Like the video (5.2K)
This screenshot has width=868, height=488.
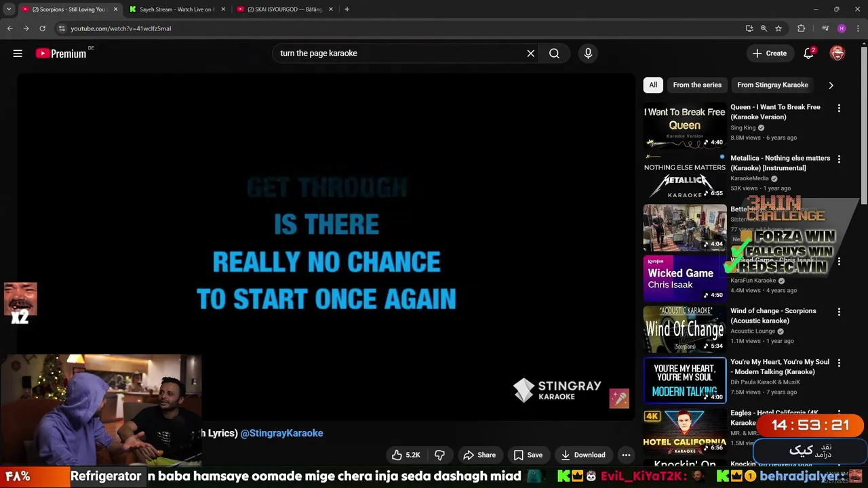[406, 455]
